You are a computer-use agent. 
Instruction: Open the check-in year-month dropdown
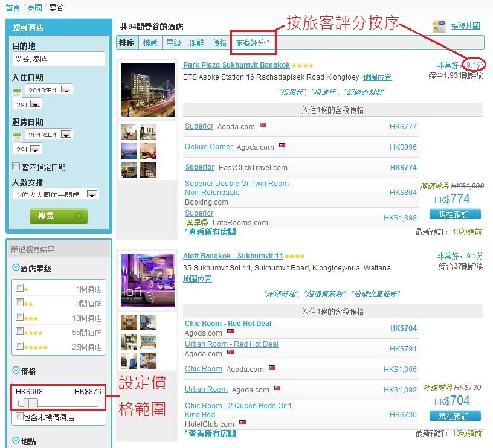pos(49,89)
